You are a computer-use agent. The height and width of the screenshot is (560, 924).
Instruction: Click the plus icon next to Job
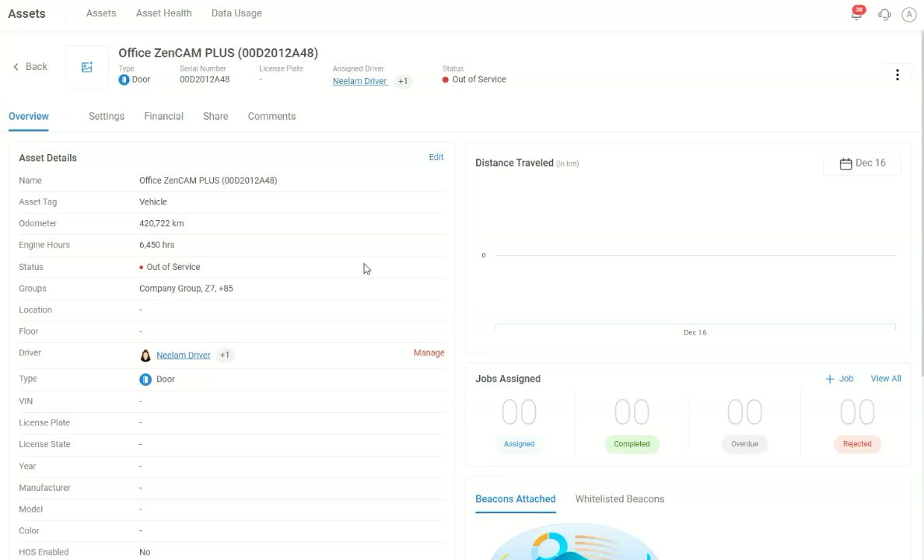[830, 379]
